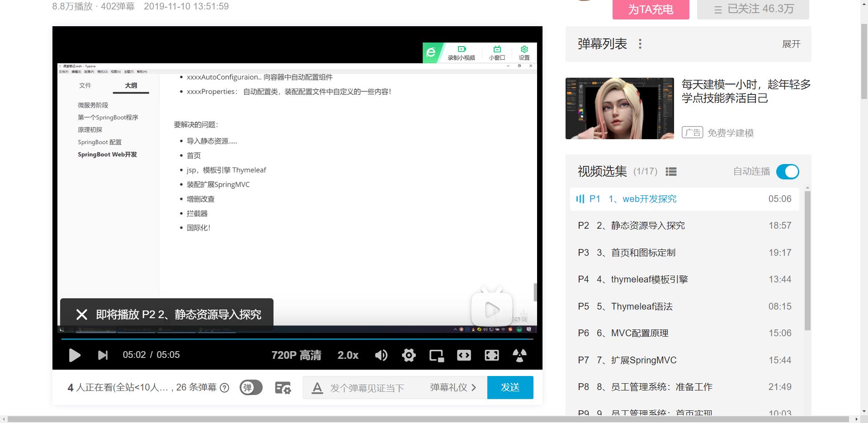868x423 pixels.
Task: Select P4 4、thymeleaf模板引擎
Action: tap(684, 279)
